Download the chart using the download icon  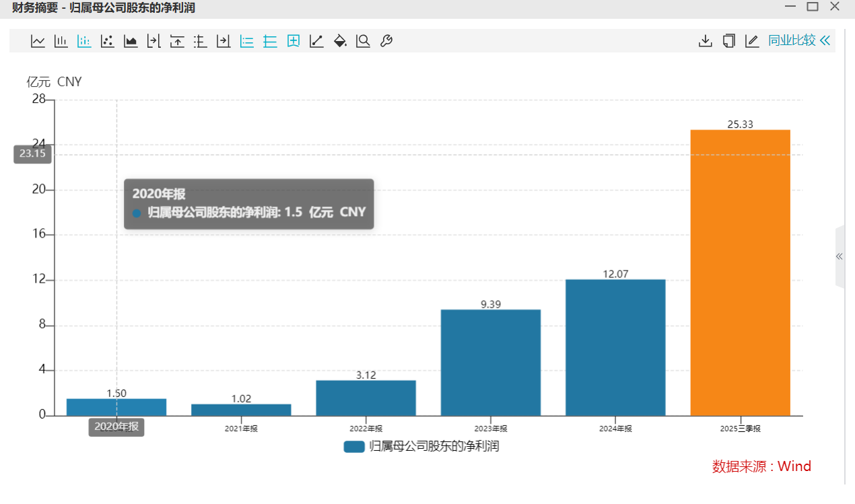[x=705, y=41]
